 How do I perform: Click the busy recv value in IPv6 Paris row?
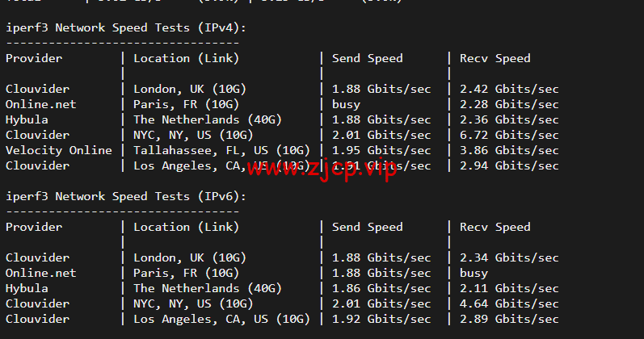pos(474,274)
